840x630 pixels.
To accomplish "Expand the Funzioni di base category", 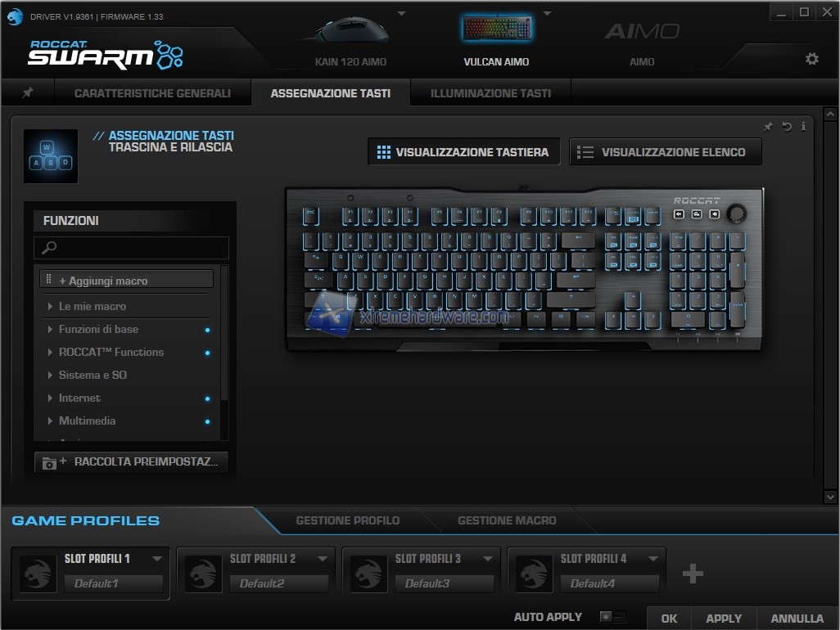I will pyautogui.click(x=98, y=329).
